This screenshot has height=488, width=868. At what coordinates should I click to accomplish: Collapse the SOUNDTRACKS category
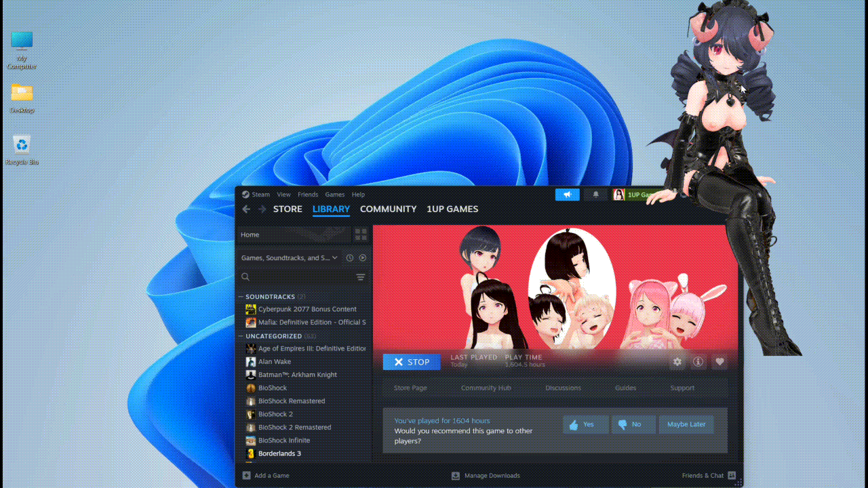pyautogui.click(x=241, y=297)
